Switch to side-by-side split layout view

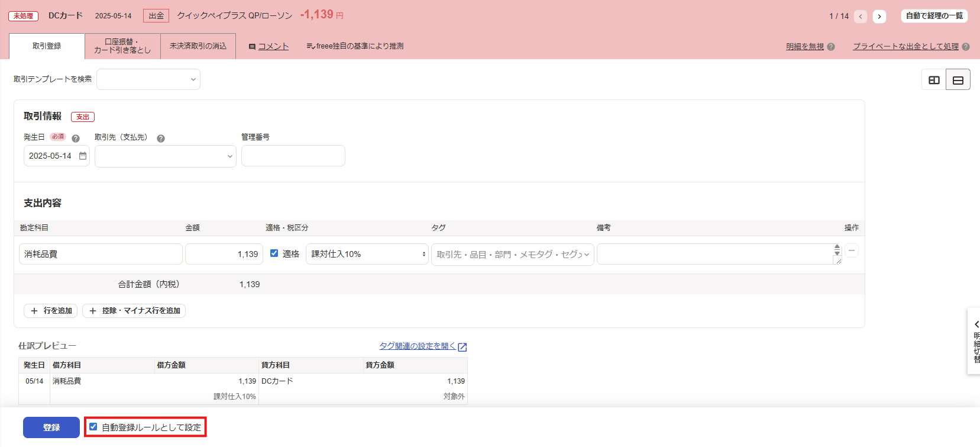[x=934, y=80]
